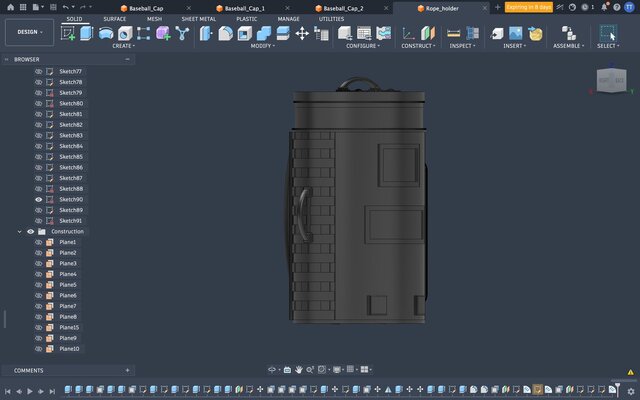Toggle visibility eye of Plane15
This screenshot has height=400, width=640.
[38, 327]
